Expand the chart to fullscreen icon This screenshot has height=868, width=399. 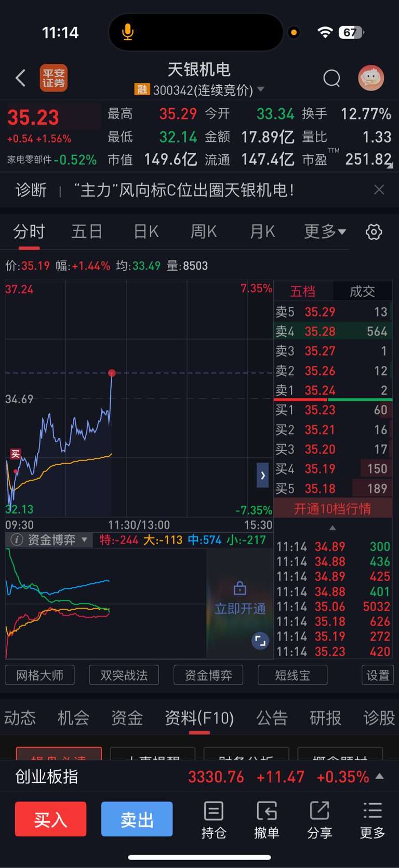[x=260, y=641]
